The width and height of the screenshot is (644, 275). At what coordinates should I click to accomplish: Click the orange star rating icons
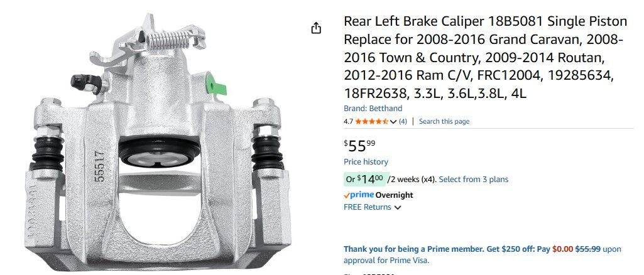coord(372,121)
